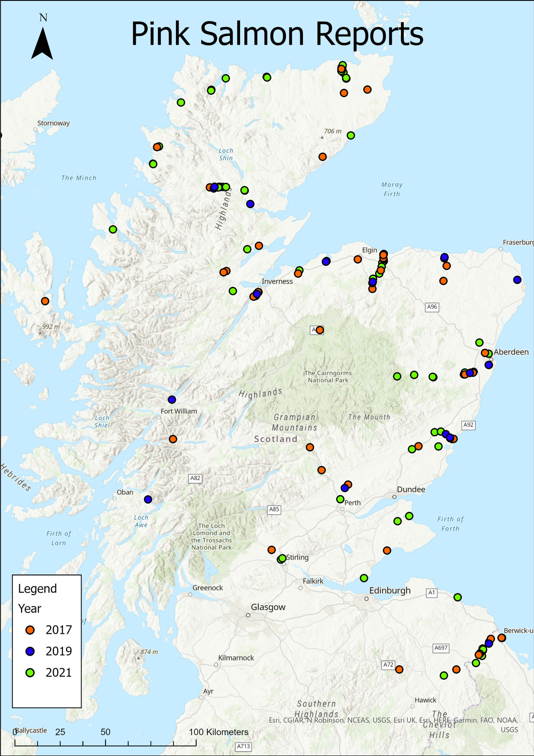Click the A92 road shield
The height and width of the screenshot is (756, 534).
[x=468, y=425]
